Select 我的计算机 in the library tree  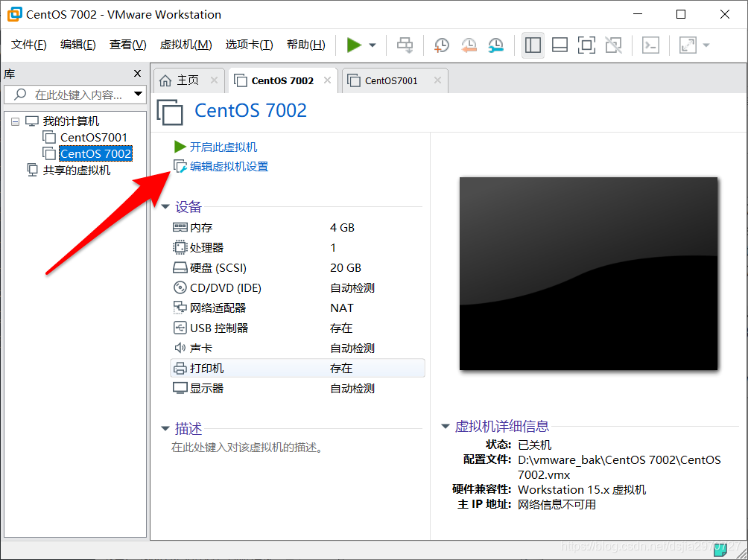coord(71,121)
